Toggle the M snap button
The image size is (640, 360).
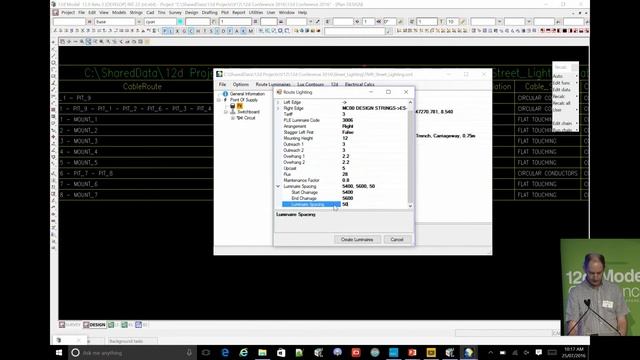(251, 31)
